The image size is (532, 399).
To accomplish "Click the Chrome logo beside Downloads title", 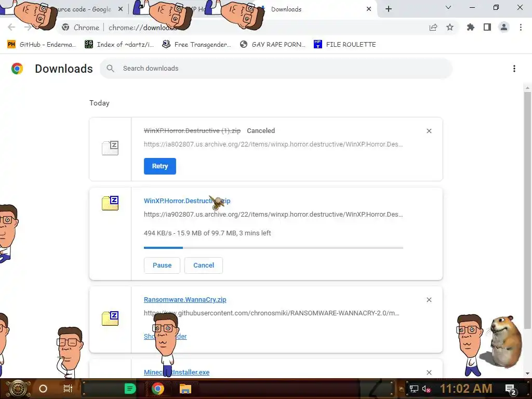I will (17, 69).
